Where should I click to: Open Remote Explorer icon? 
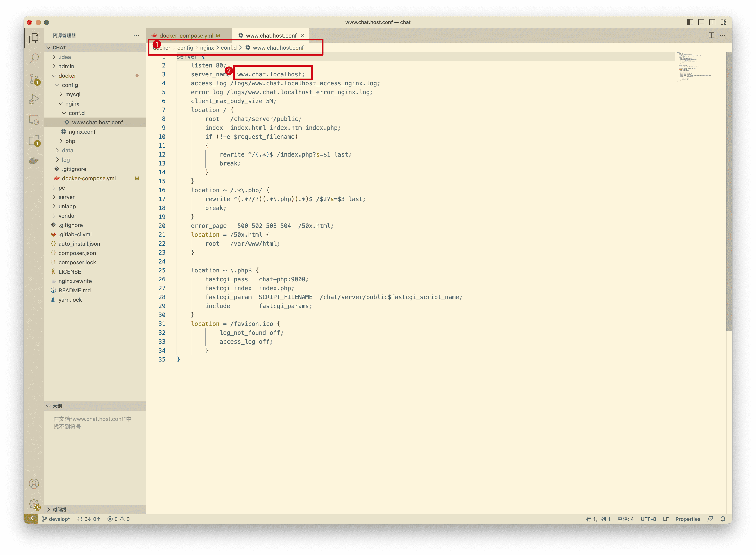[34, 120]
